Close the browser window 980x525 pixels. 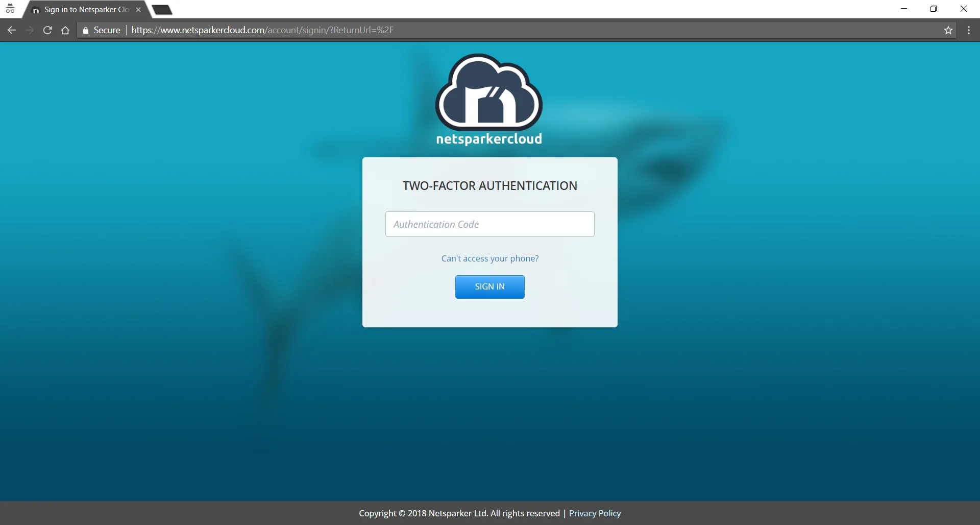click(964, 9)
